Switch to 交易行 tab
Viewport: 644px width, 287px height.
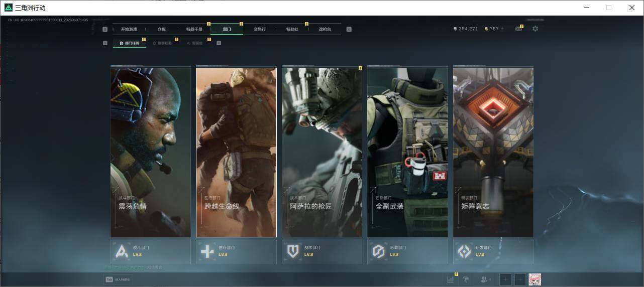click(x=260, y=29)
